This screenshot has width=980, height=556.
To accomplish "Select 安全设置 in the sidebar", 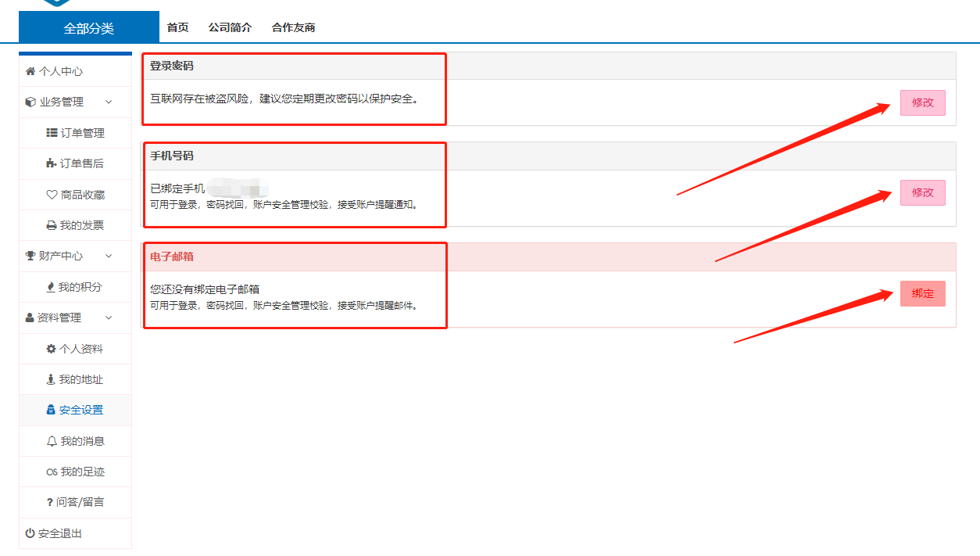I will pyautogui.click(x=75, y=410).
